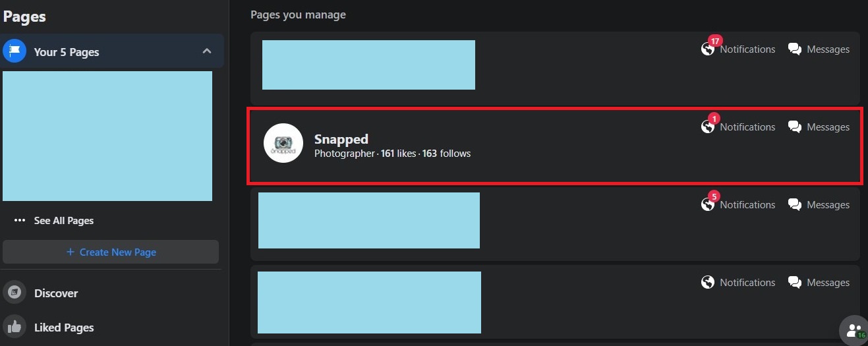This screenshot has width=868, height=346.
Task: Open Messages for the third page
Action: point(819,205)
